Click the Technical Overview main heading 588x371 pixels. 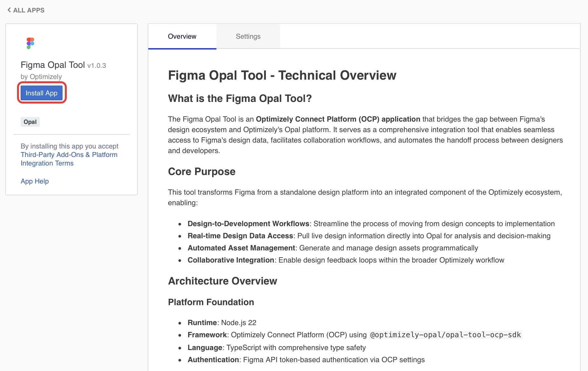(x=282, y=75)
